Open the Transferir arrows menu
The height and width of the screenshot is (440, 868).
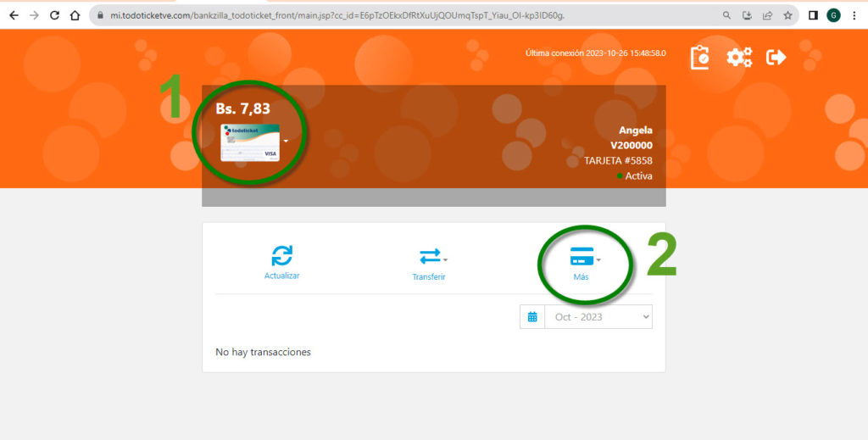[431, 257]
